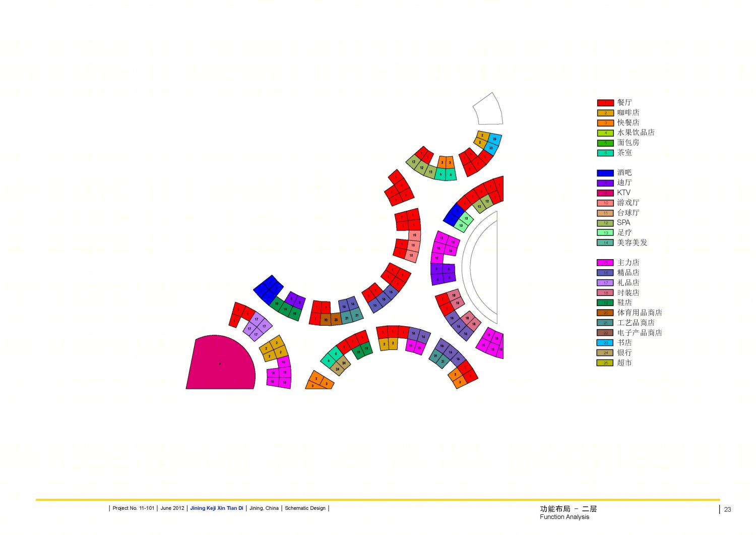Pick the pure blue swatch beside 酒吧
The width and height of the screenshot is (756, 535).
605,173
